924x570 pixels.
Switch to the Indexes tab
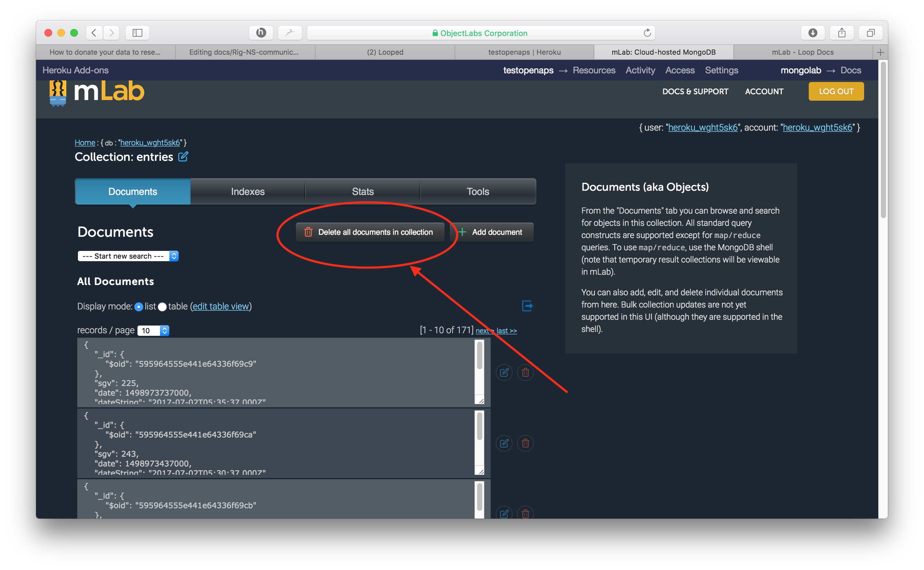pos(248,191)
